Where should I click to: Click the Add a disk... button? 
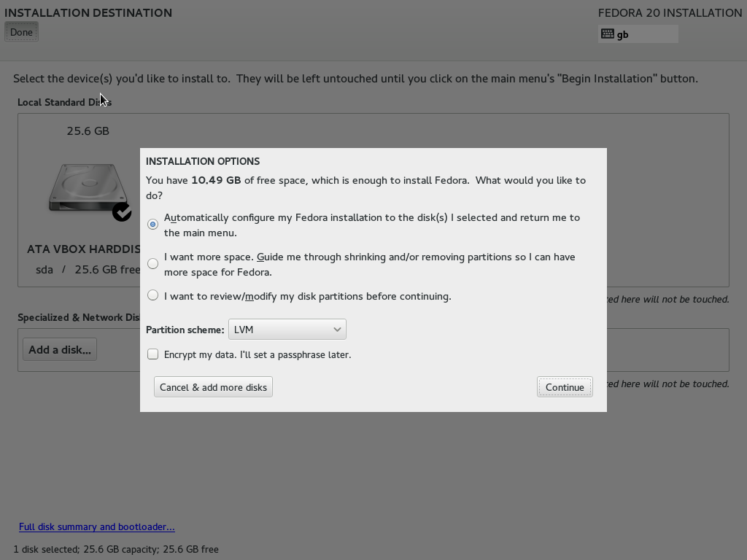click(x=60, y=349)
